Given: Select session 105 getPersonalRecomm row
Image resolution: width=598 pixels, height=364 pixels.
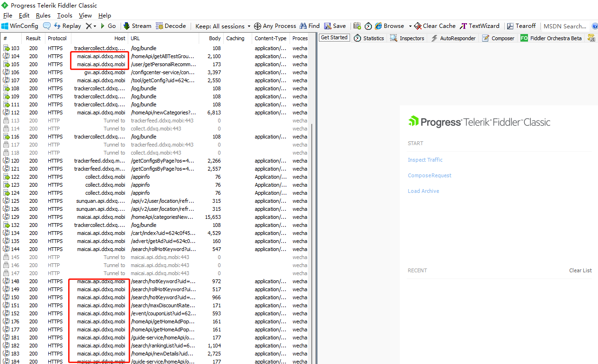Looking at the screenshot, I should [x=155, y=64].
